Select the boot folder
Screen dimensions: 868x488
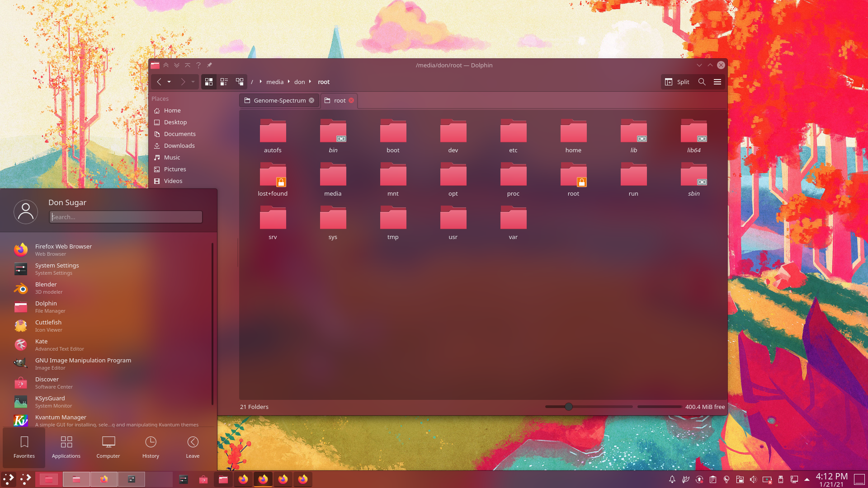[393, 136]
